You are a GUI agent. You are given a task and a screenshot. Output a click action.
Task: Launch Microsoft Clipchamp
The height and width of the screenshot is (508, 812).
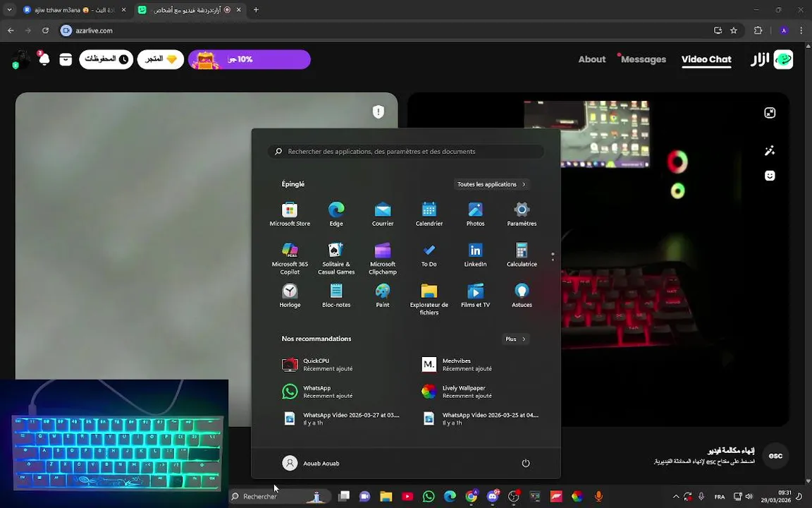pyautogui.click(x=383, y=258)
